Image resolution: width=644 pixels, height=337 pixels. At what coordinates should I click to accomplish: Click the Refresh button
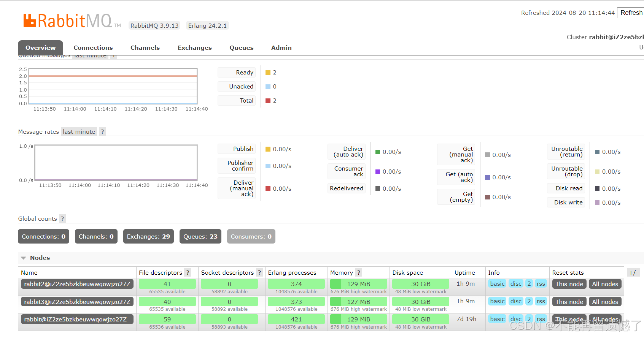pyautogui.click(x=631, y=13)
